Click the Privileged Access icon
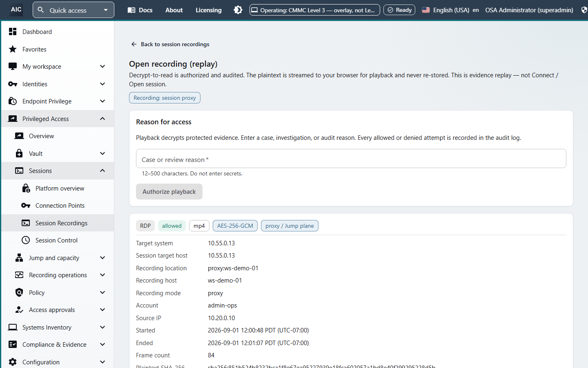This screenshot has width=588, height=368. click(x=13, y=119)
